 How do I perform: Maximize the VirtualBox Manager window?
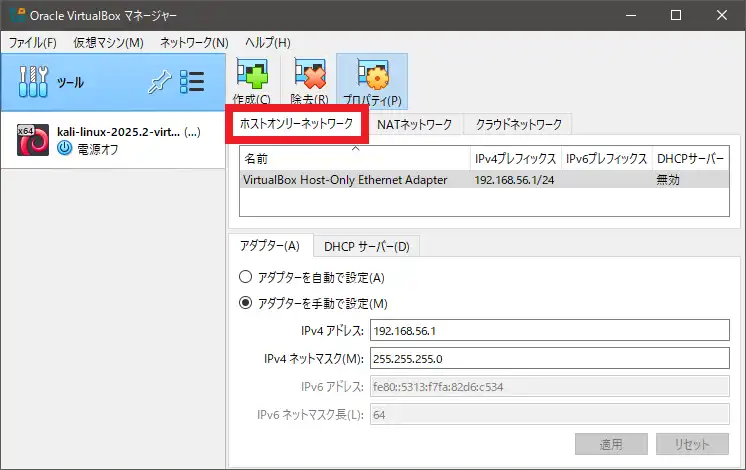(x=676, y=15)
